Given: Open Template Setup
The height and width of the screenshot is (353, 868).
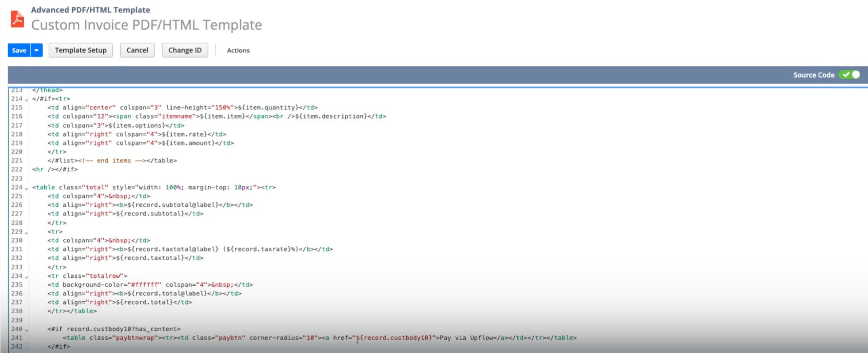Looking at the screenshot, I should [81, 50].
